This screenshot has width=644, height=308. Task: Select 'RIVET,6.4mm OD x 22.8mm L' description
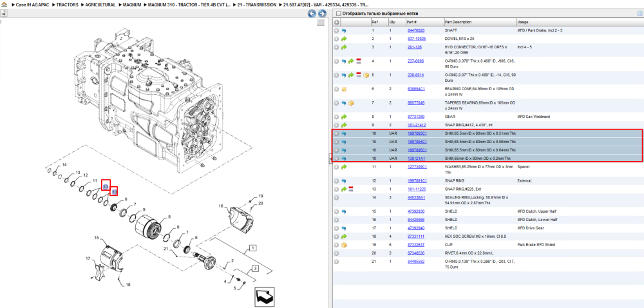point(469,253)
